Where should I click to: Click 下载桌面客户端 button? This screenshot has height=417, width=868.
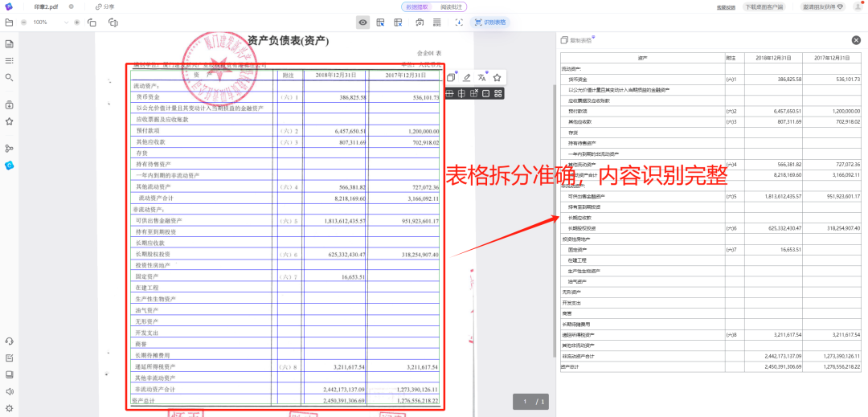click(x=764, y=7)
